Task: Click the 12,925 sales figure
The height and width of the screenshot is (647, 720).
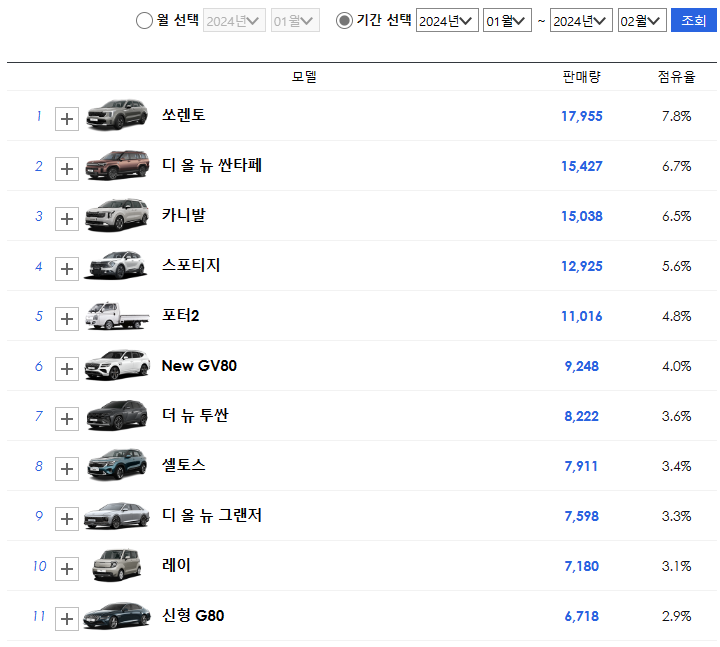Action: (x=582, y=266)
